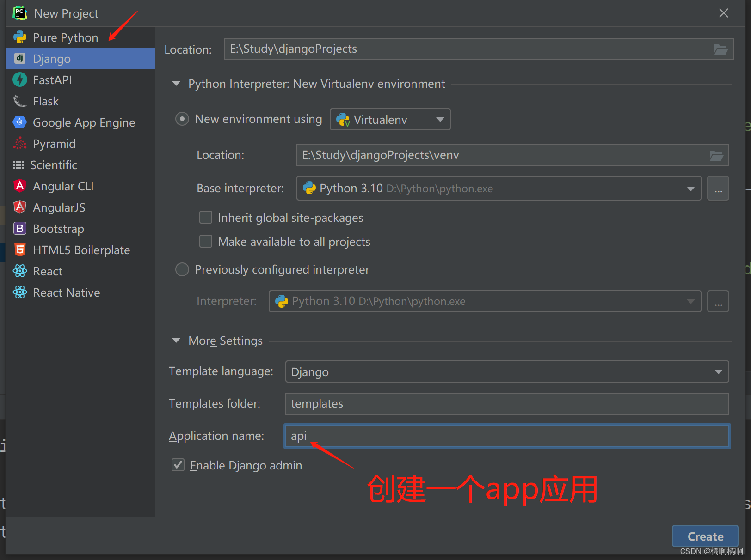751x560 pixels.
Task: Click the Application name input field
Action: click(507, 436)
